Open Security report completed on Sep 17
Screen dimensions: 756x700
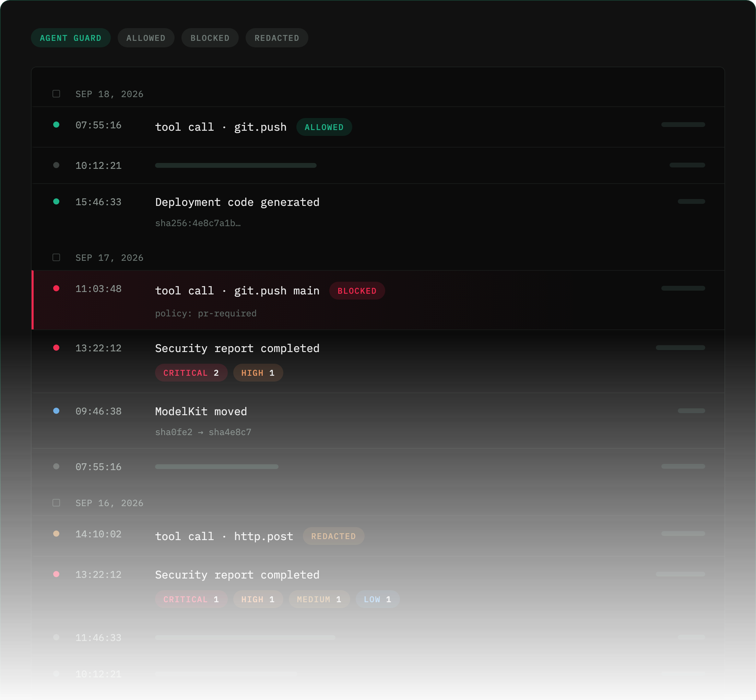click(237, 349)
